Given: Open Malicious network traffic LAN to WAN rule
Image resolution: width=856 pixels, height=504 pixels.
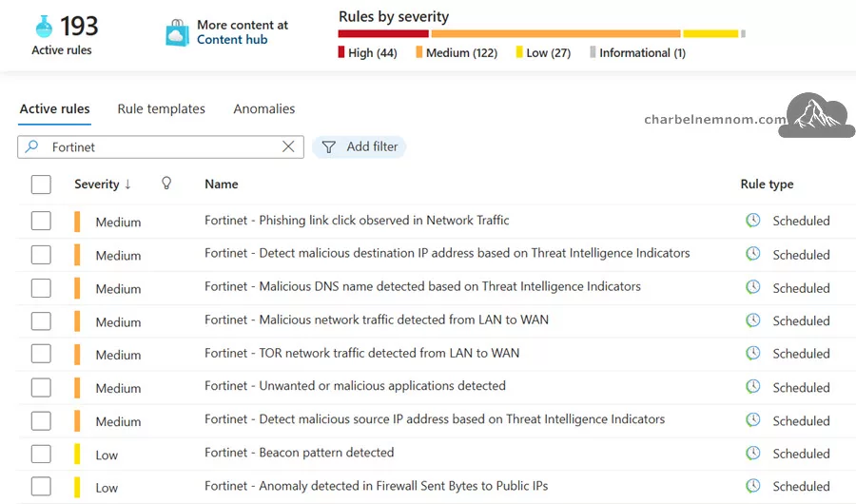Looking at the screenshot, I should point(377,320).
